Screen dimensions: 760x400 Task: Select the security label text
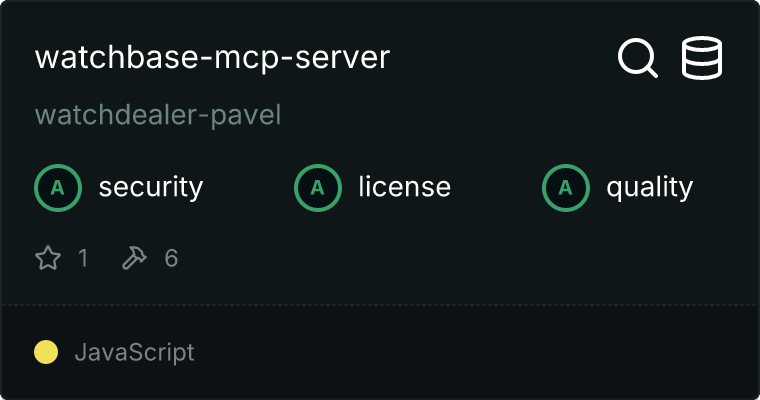tap(151, 188)
